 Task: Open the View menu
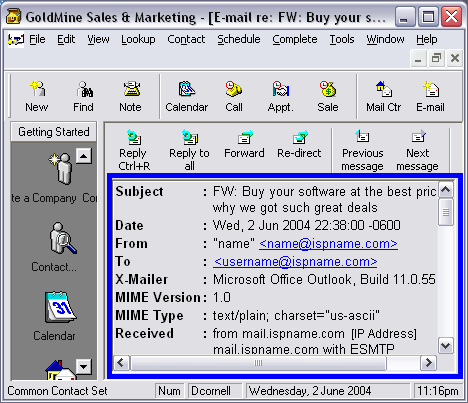(x=98, y=39)
